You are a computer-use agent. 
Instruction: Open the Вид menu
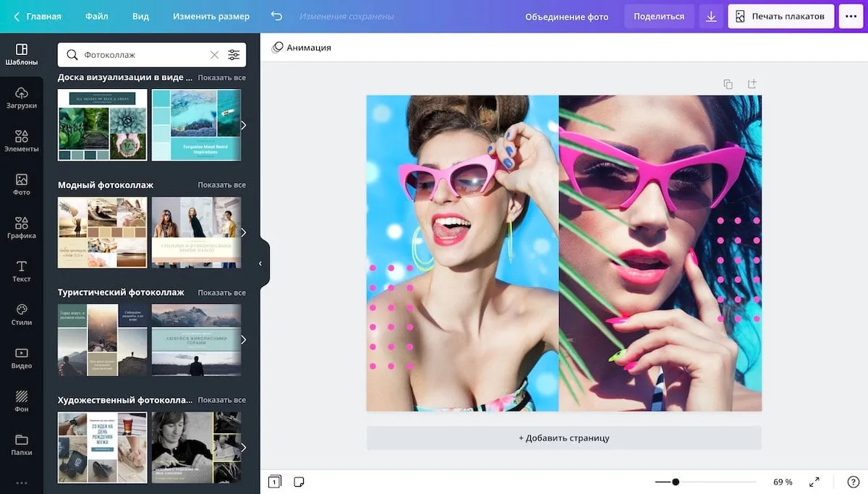click(x=140, y=16)
